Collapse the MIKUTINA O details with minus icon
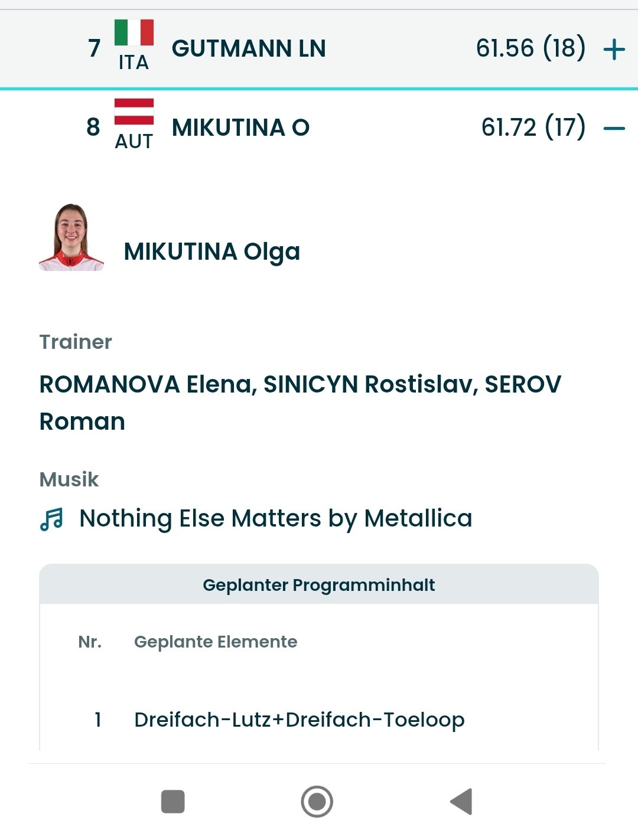 tap(614, 128)
